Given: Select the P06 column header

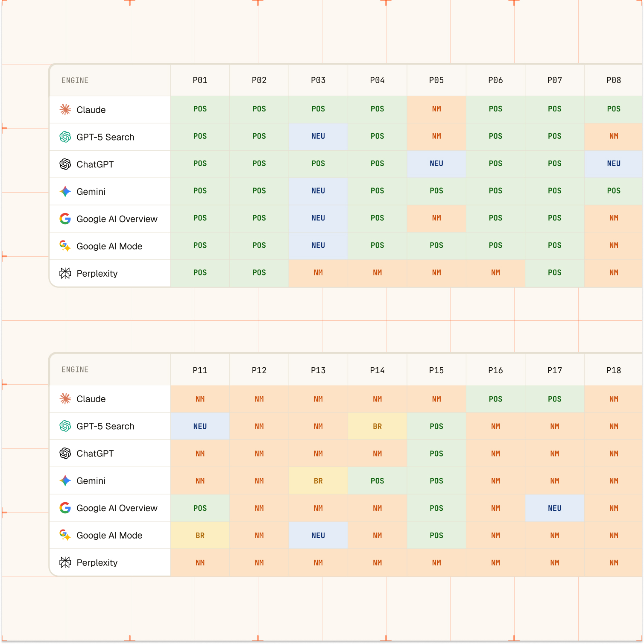Looking at the screenshot, I should pos(495,80).
